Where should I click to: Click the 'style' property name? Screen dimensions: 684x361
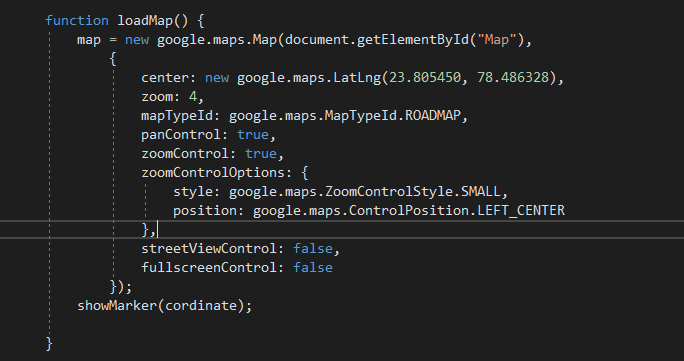point(193,192)
